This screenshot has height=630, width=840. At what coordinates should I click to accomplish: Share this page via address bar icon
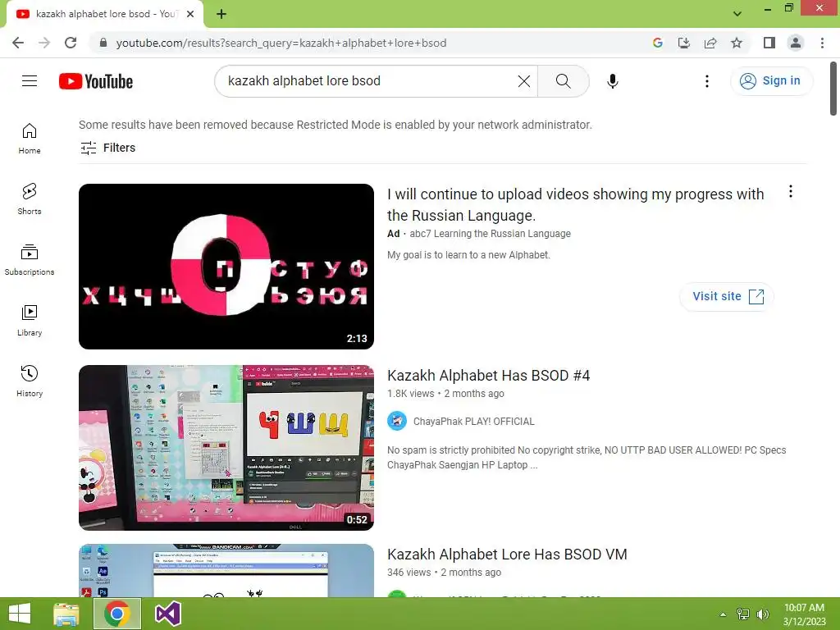(x=710, y=43)
